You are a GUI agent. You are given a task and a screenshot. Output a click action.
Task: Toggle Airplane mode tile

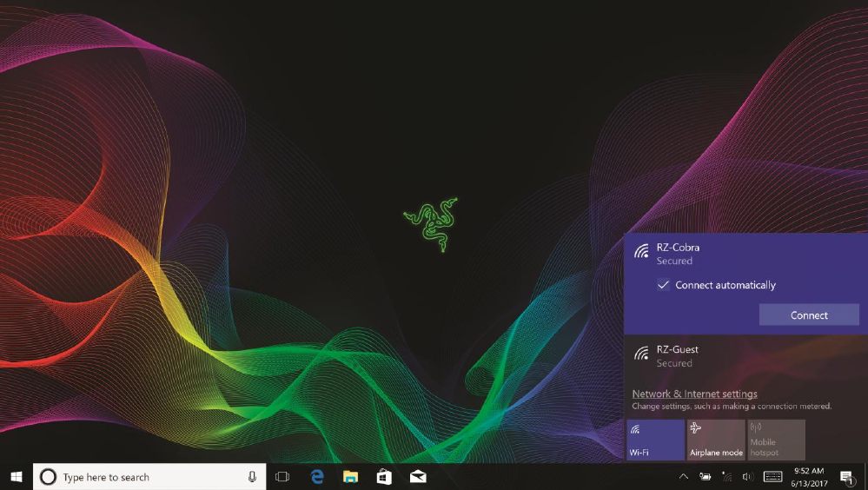[x=716, y=440]
